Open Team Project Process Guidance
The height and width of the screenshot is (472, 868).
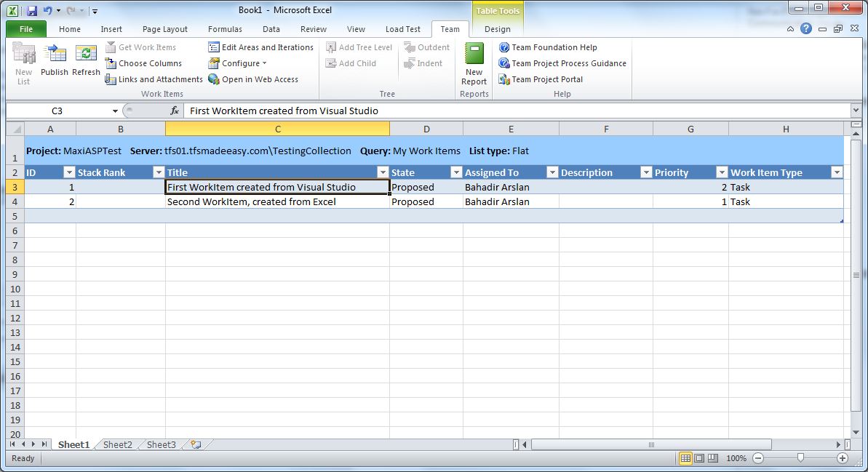[562, 63]
